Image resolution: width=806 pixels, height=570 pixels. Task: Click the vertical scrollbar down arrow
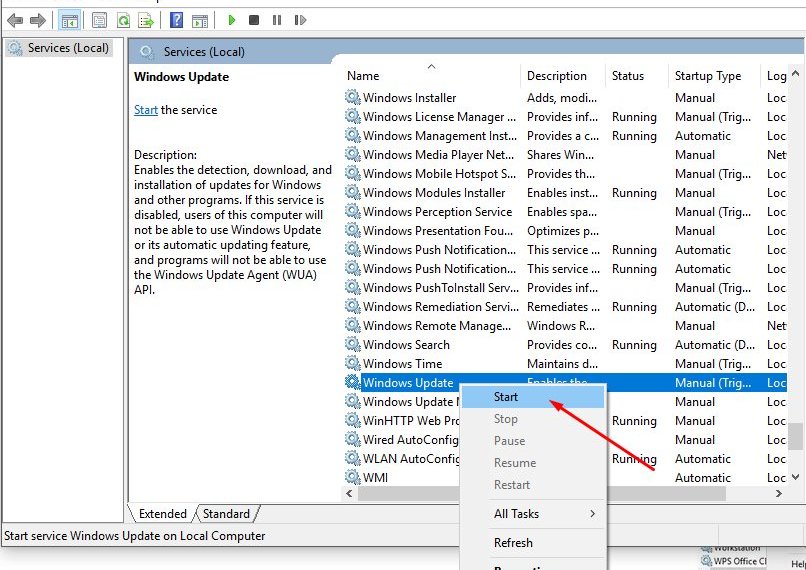coord(796,477)
